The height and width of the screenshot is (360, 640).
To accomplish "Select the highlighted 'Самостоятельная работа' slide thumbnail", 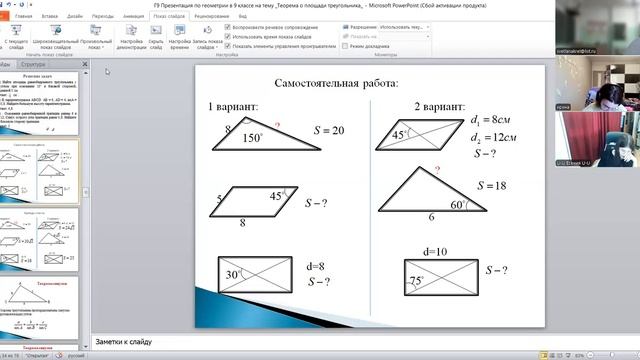I will (x=39, y=172).
